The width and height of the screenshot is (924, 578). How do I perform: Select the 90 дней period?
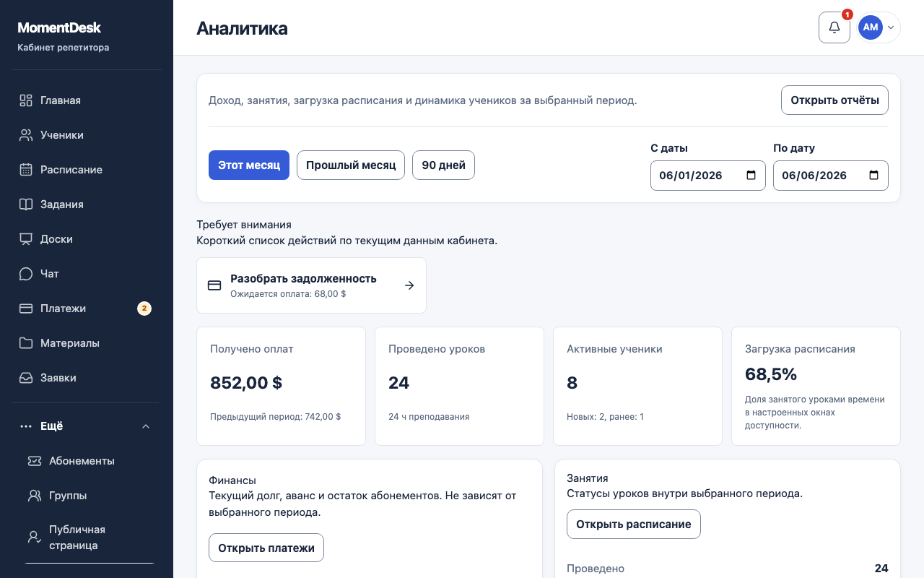443,165
